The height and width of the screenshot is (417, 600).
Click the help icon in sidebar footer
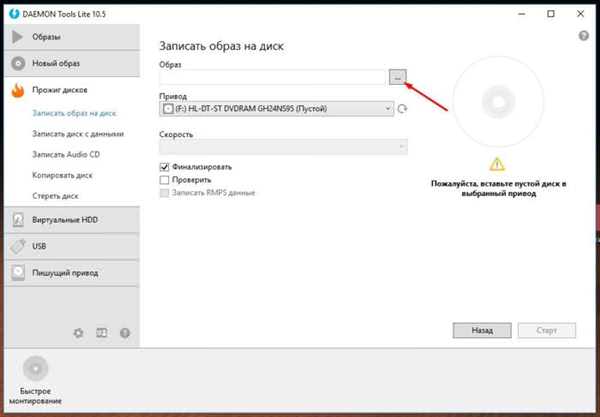coord(125,333)
